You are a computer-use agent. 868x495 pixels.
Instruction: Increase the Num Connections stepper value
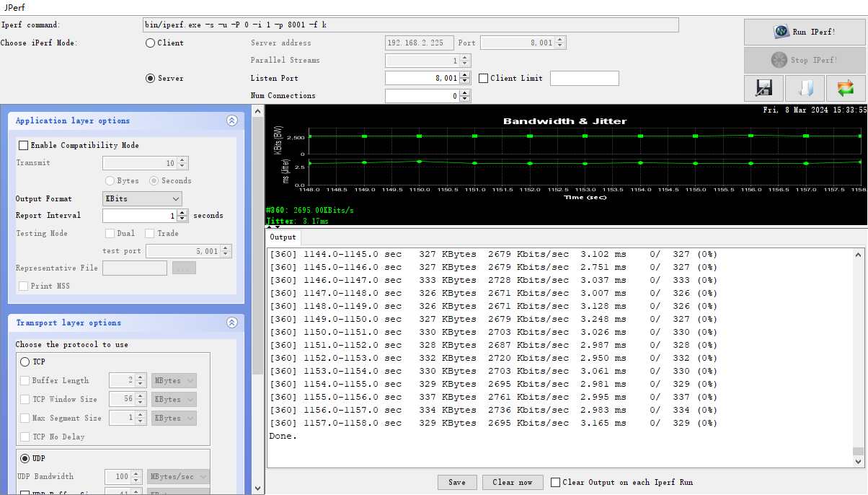[465, 92]
